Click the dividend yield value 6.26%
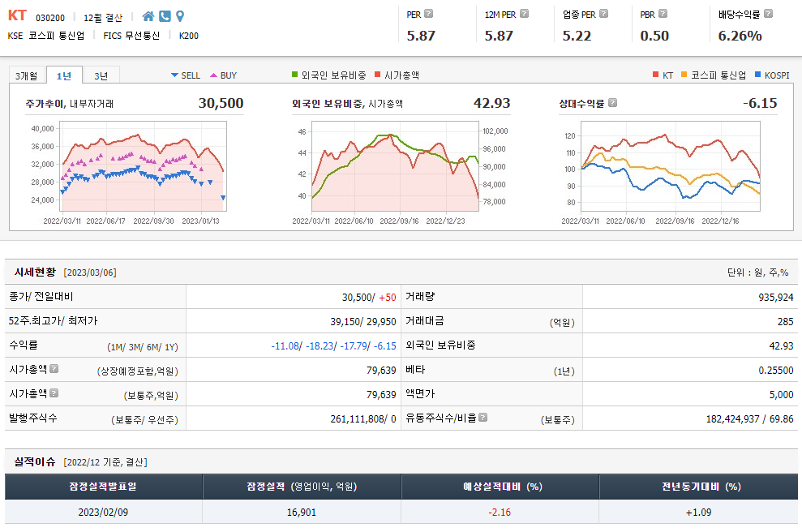The image size is (802, 532). pos(740,36)
